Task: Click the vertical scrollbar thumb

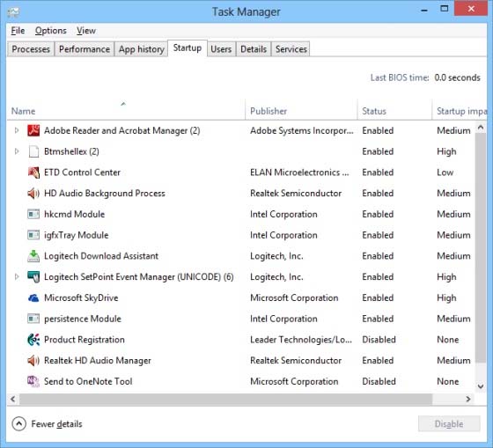Action: tap(481, 247)
